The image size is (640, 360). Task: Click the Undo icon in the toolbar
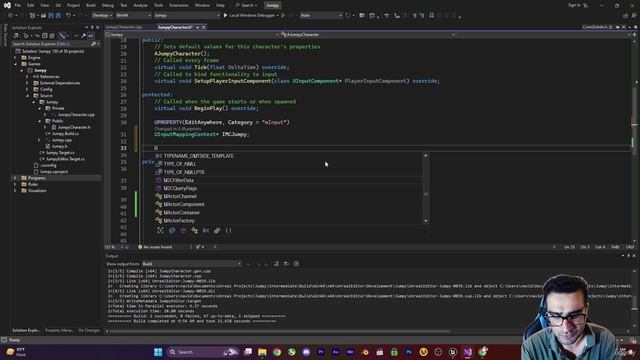click(x=68, y=15)
